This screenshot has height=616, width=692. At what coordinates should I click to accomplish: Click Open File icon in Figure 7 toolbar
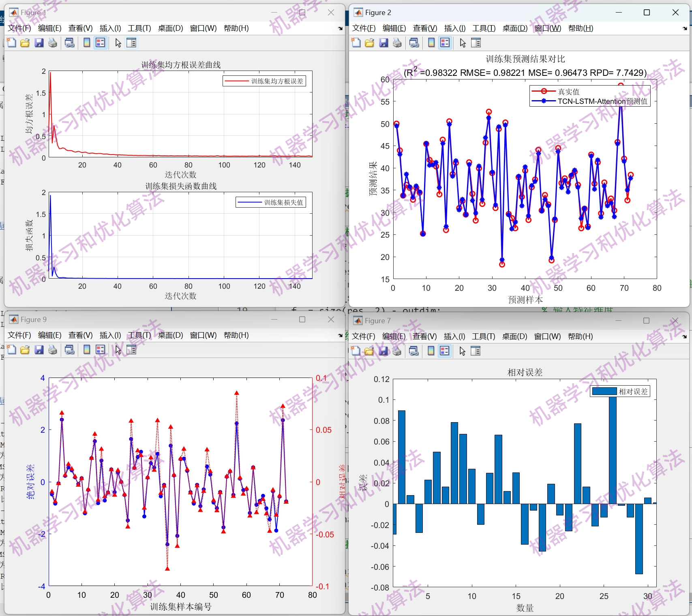click(369, 351)
